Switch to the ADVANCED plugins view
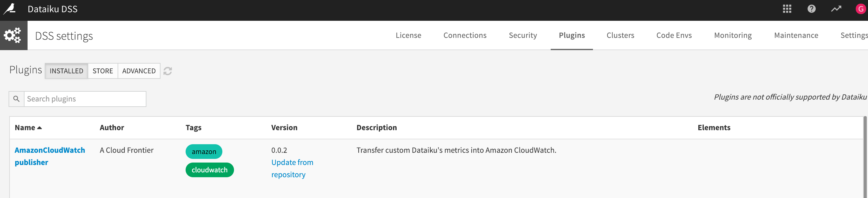868x198 pixels. [x=139, y=71]
